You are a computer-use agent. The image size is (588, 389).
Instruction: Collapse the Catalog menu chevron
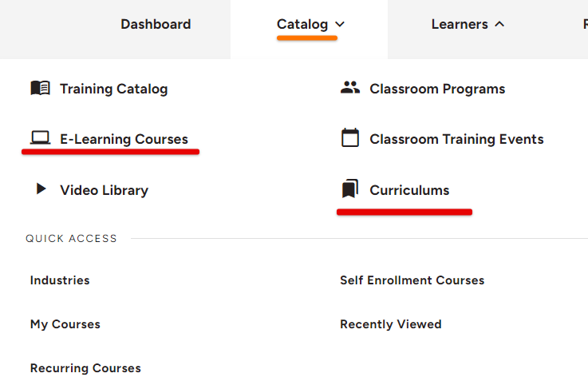[x=341, y=25]
